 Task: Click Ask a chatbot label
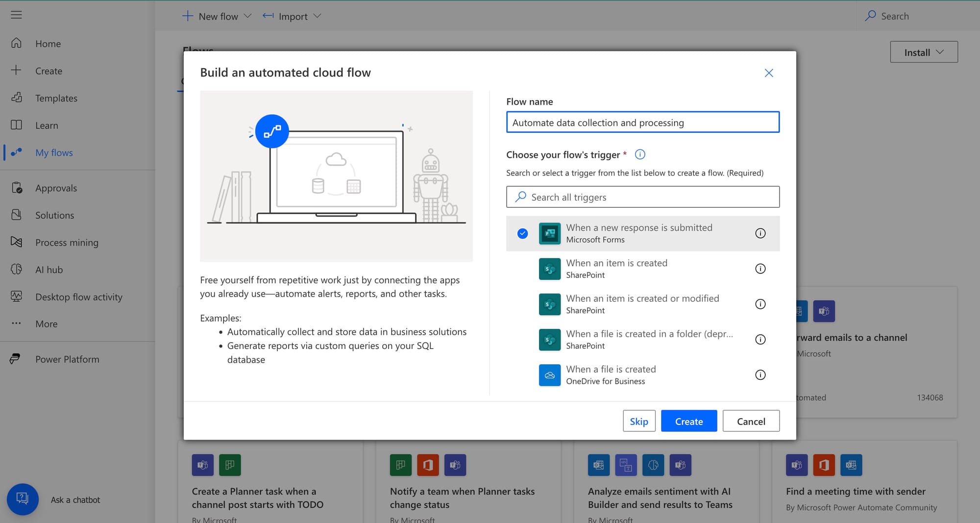(x=75, y=499)
